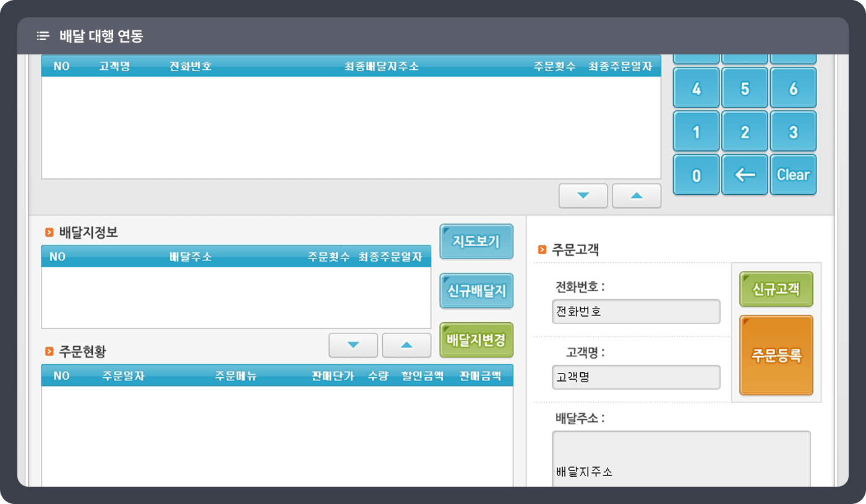
Task: Click the 배달지주소 text area
Action: [680, 459]
